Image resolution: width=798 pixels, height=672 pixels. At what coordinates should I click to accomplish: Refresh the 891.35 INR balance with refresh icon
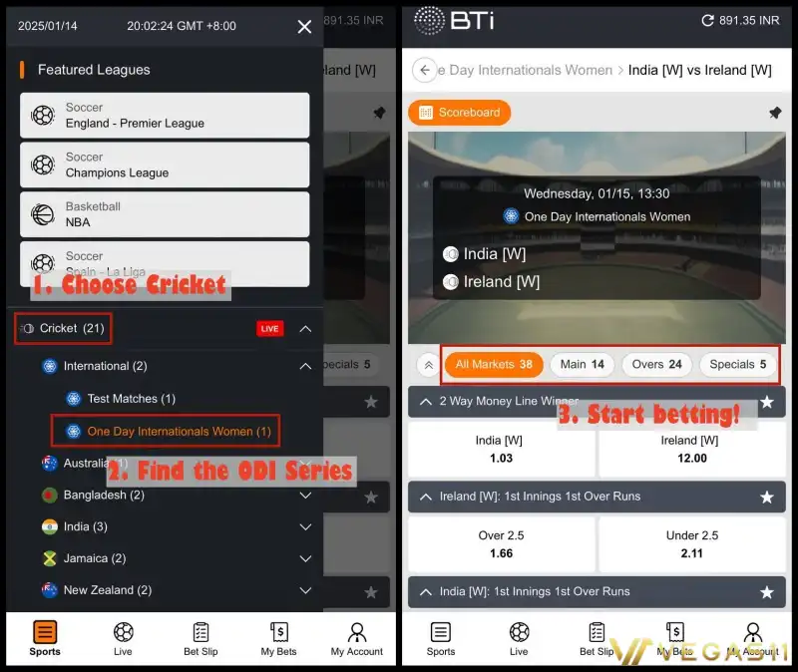tap(708, 20)
